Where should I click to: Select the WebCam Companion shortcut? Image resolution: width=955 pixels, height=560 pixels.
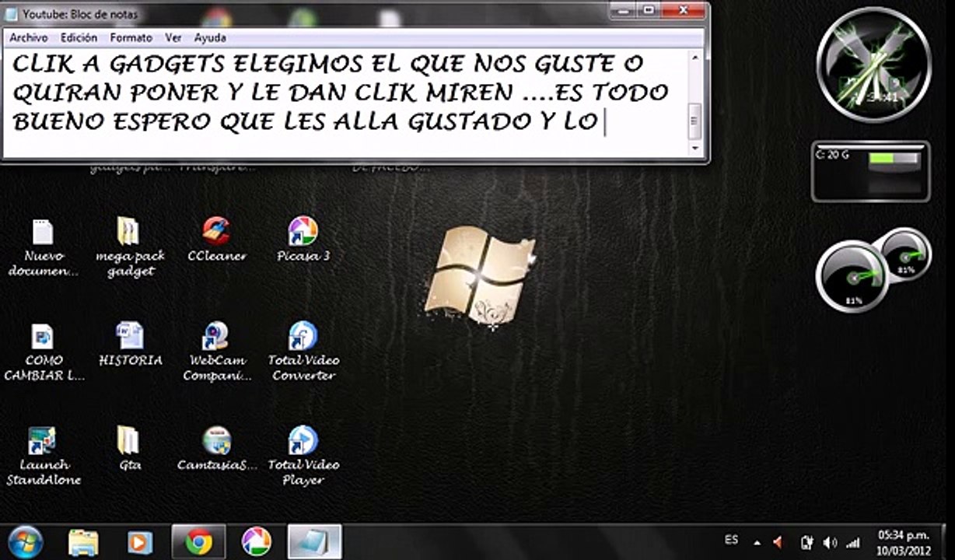(x=217, y=352)
